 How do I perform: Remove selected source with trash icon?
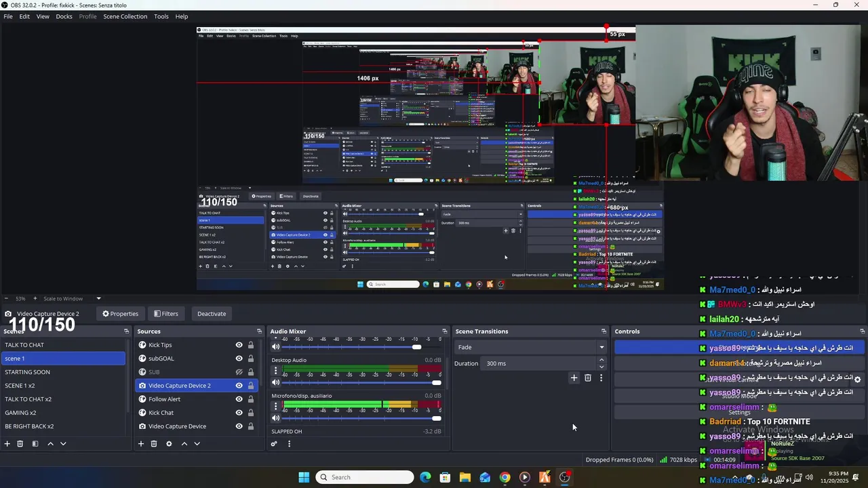coord(154,444)
